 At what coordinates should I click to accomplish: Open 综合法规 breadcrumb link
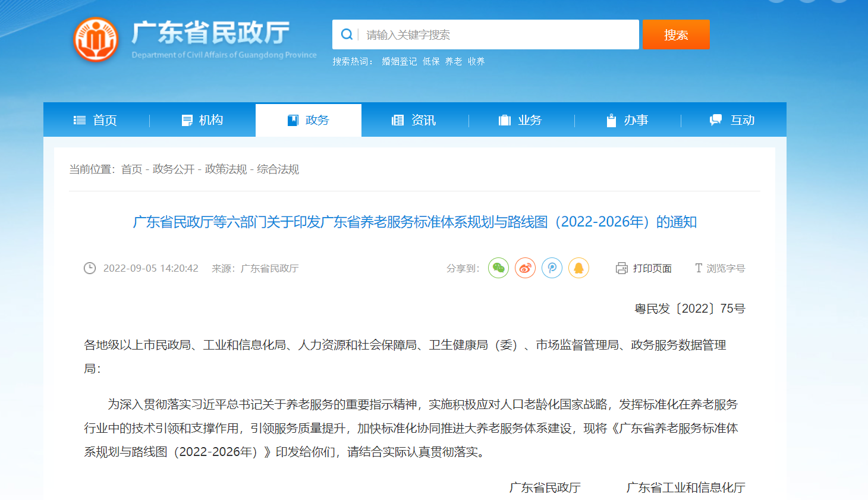278,169
